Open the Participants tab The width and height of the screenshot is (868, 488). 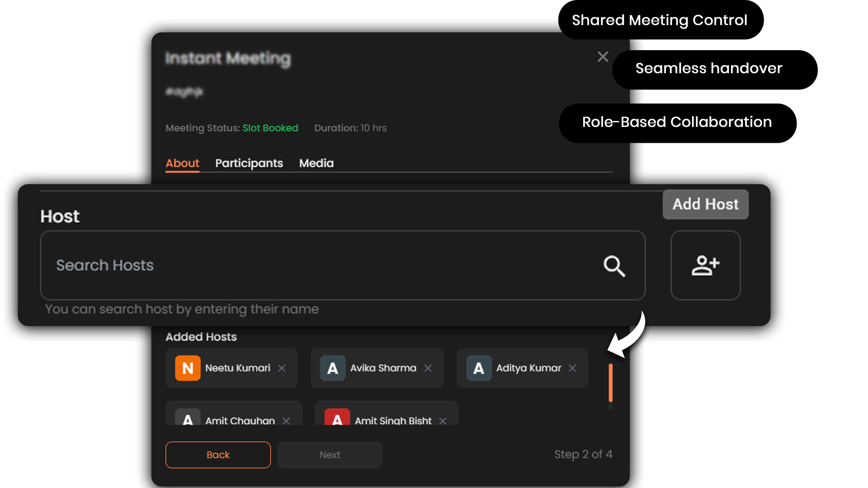[x=249, y=163]
